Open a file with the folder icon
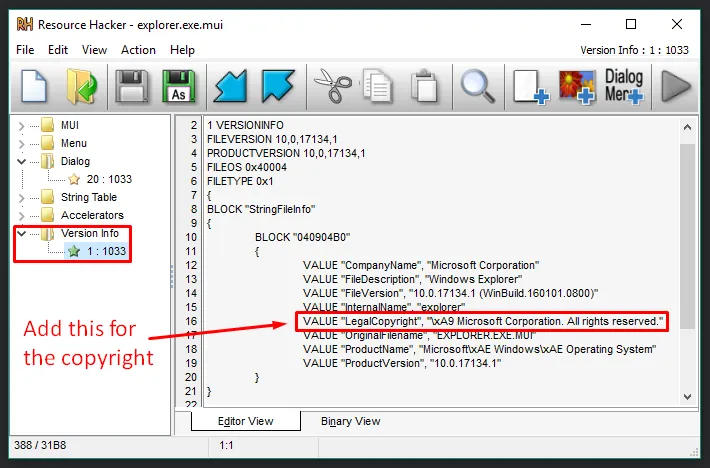The height and width of the screenshot is (468, 710). [81, 86]
